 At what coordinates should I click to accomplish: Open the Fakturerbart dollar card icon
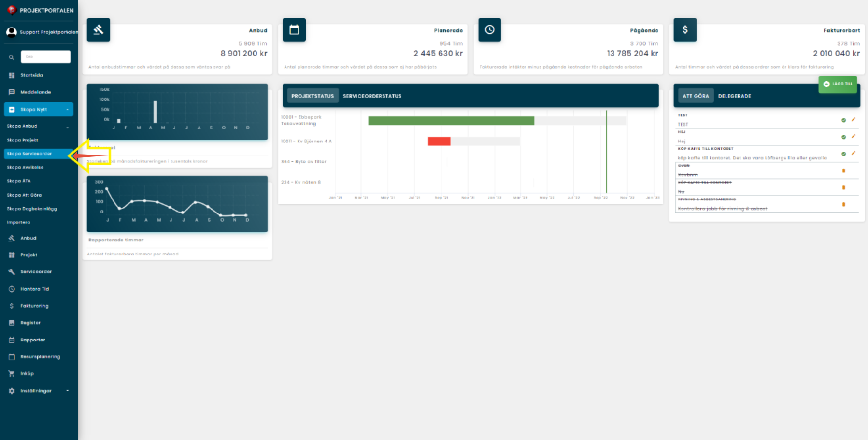(x=685, y=30)
